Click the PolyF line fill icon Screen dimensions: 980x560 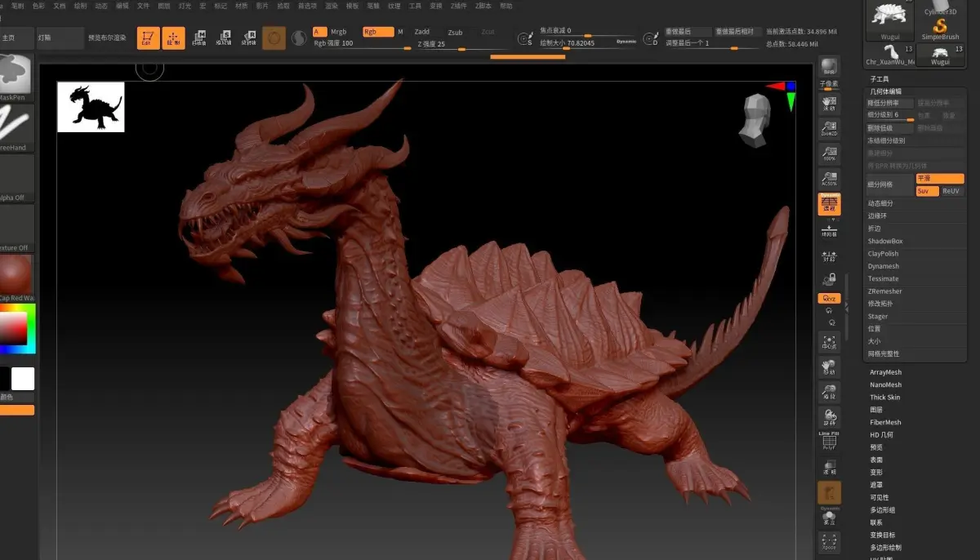point(829,442)
